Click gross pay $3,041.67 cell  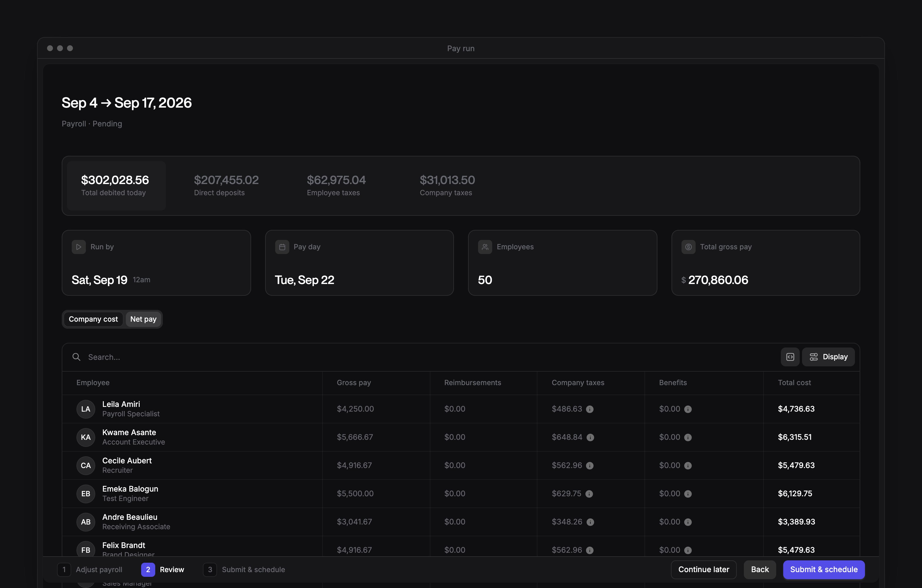(354, 522)
